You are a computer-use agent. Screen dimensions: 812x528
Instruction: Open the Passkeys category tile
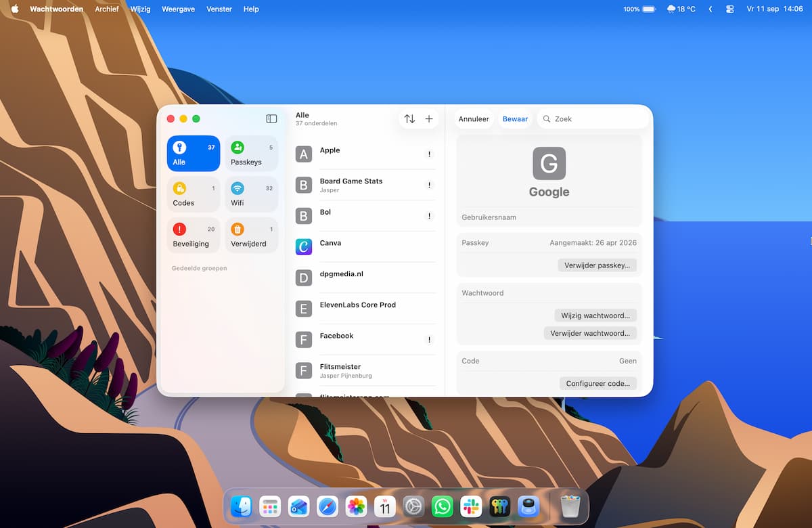(251, 154)
